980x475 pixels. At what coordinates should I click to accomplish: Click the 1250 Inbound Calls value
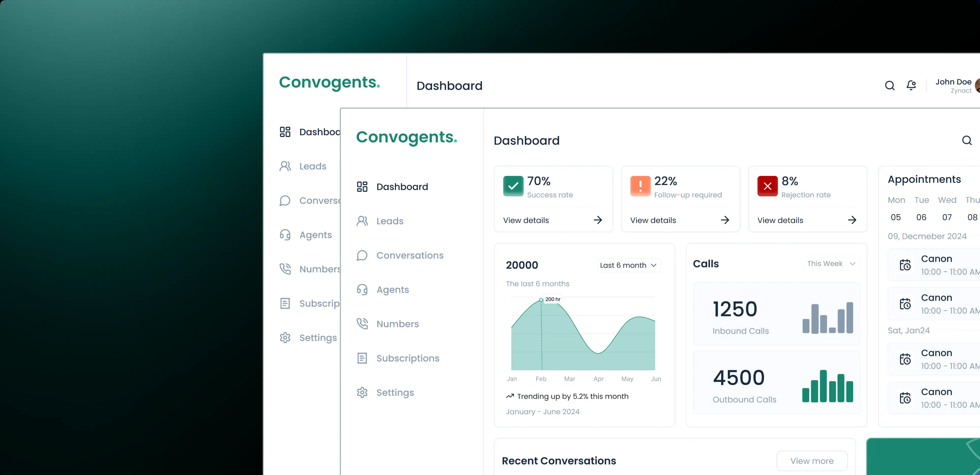coord(734,309)
